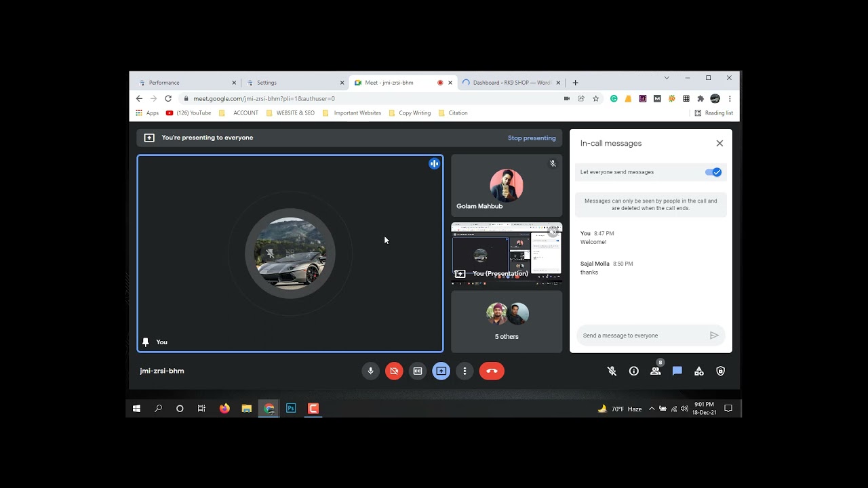Open host controls shield icon
The height and width of the screenshot is (488, 868).
click(720, 371)
